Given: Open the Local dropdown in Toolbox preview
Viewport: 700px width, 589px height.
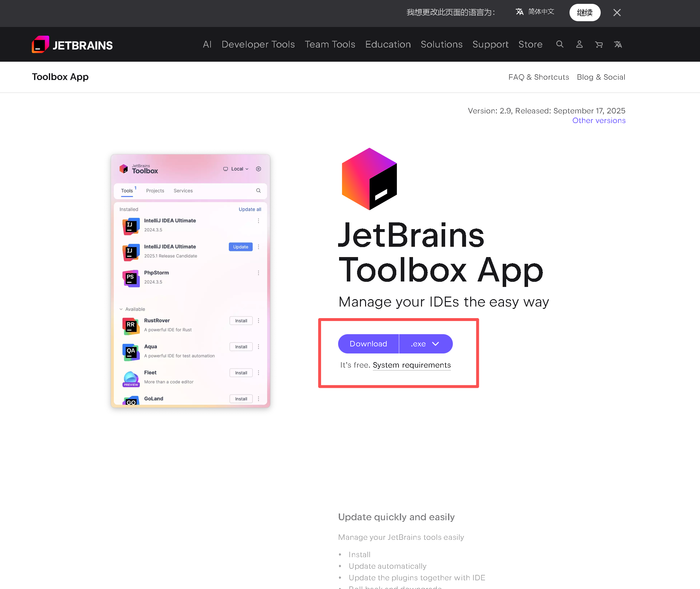Looking at the screenshot, I should (x=236, y=169).
